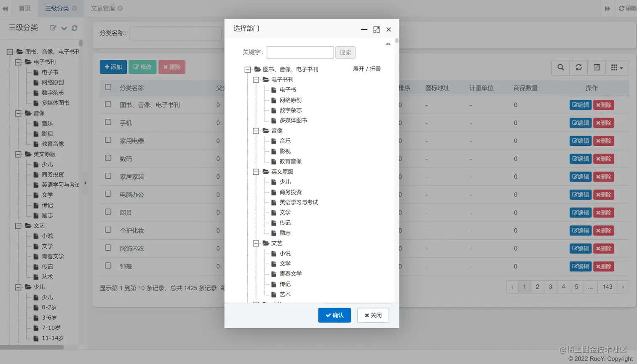The image size is (637, 364).
Task: Expand tree using chevron beside 三级分类 heading
Action: coord(64,28)
